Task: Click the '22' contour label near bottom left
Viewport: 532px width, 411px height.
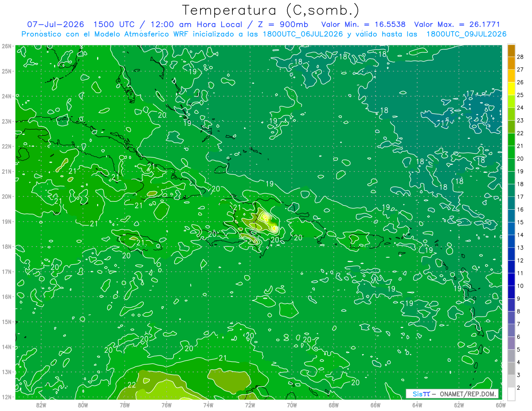Action: [132, 384]
